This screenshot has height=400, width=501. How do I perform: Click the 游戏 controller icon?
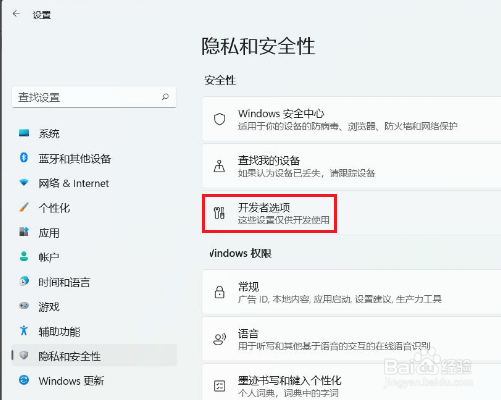coord(24,306)
